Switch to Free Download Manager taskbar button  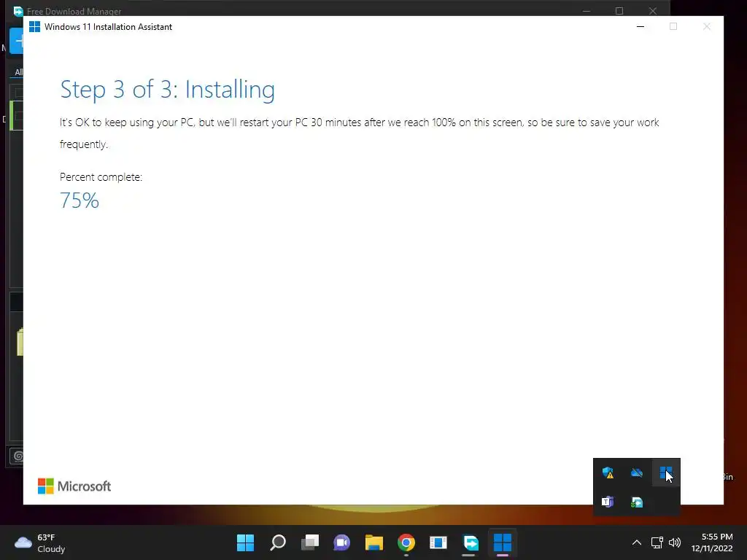point(471,542)
